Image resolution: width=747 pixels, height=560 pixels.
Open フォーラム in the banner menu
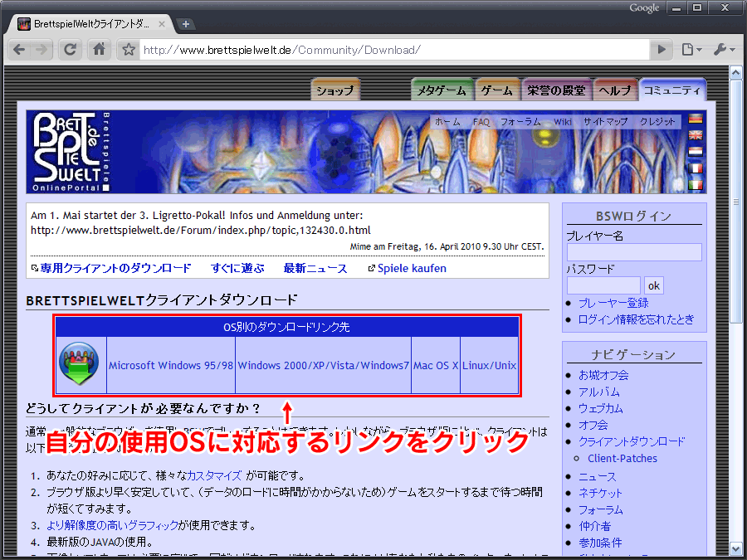click(520, 122)
